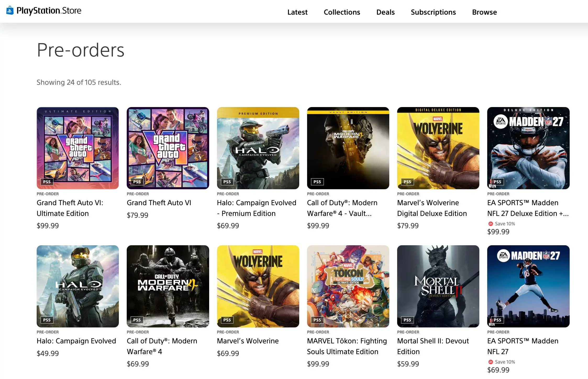The height and width of the screenshot is (379, 588).
Task: Click Save 10% label under standard Madden NFL 27
Action: (505, 362)
